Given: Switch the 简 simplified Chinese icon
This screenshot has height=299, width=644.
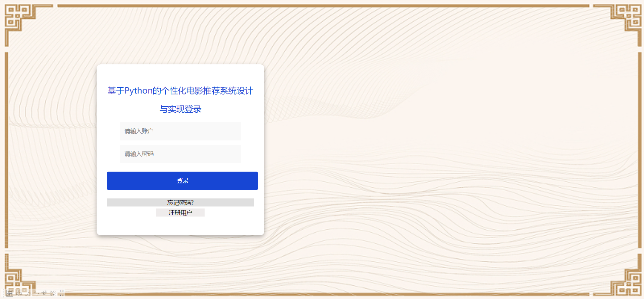Looking at the screenshot, I should 44,293.
